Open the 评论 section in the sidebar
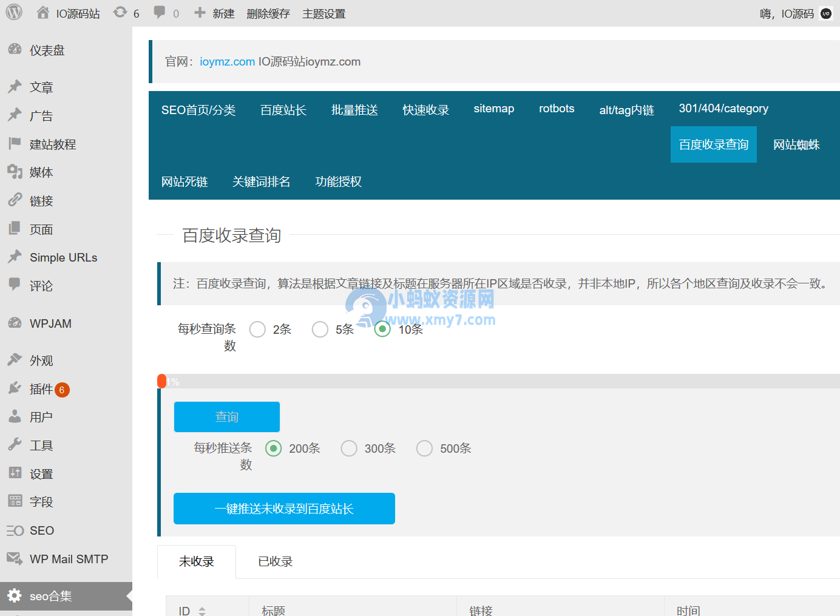The height and width of the screenshot is (616, 840). point(40,286)
